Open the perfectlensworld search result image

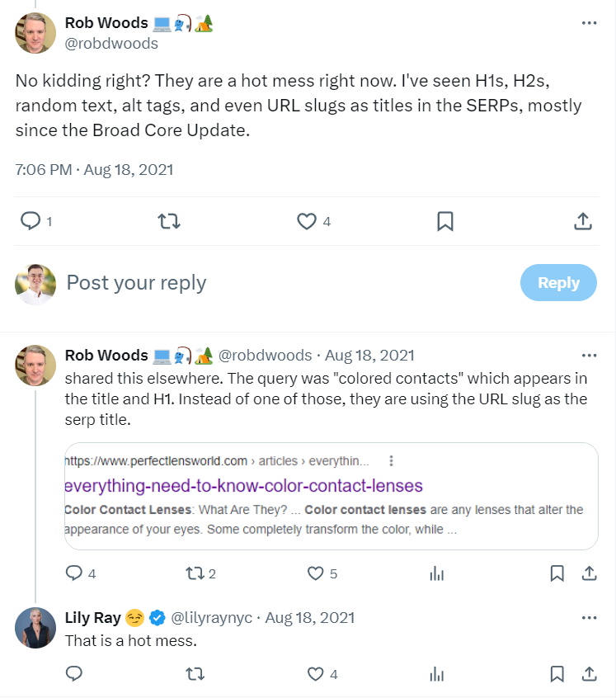332,496
